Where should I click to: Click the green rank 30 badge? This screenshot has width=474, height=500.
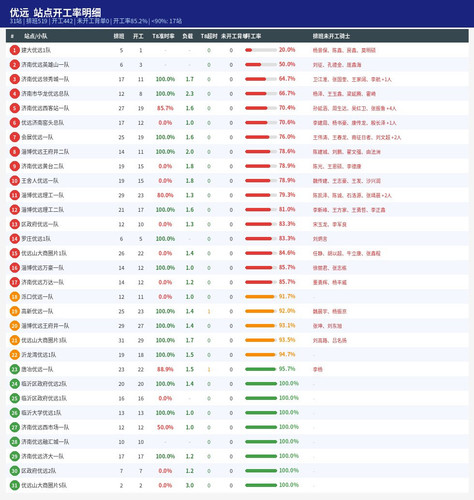(14, 471)
